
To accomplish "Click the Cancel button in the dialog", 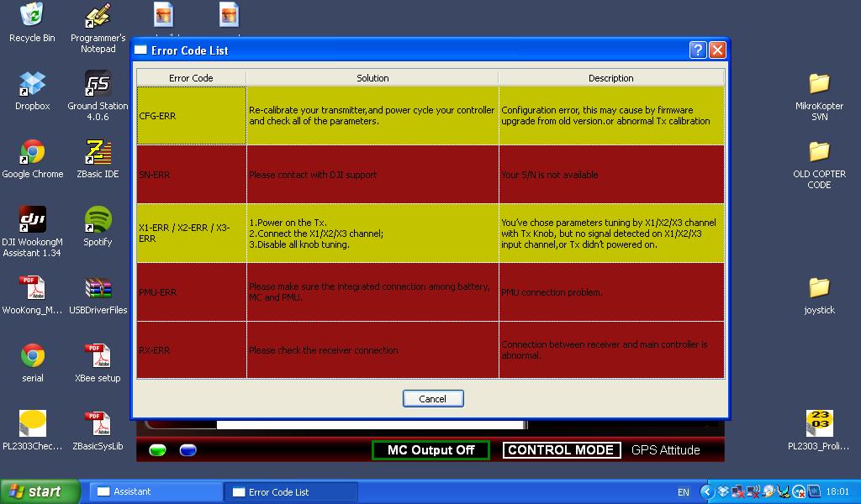I will 433,398.
